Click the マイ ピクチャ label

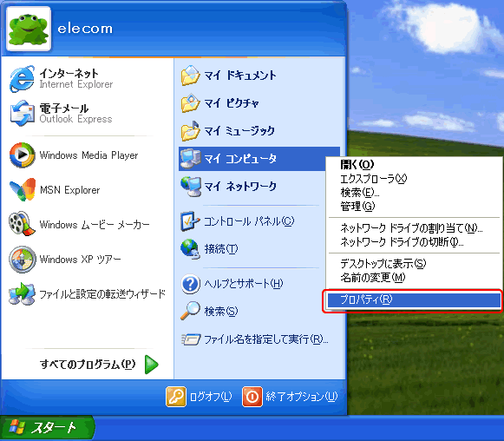click(x=232, y=103)
